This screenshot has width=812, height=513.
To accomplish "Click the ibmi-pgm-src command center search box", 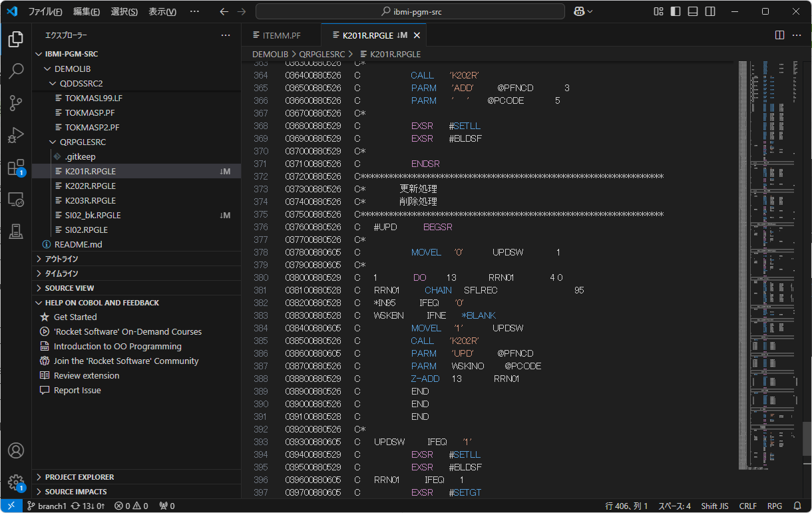I will pyautogui.click(x=410, y=11).
